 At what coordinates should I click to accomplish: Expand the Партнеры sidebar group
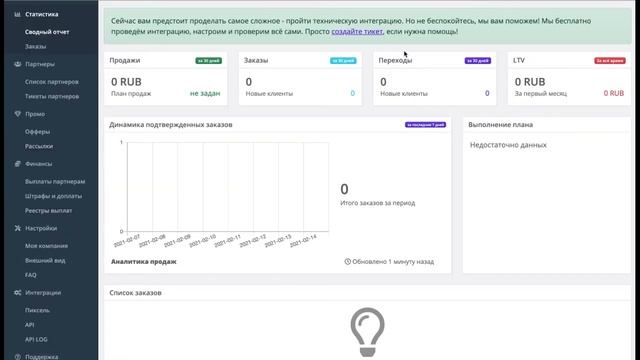tap(40, 64)
